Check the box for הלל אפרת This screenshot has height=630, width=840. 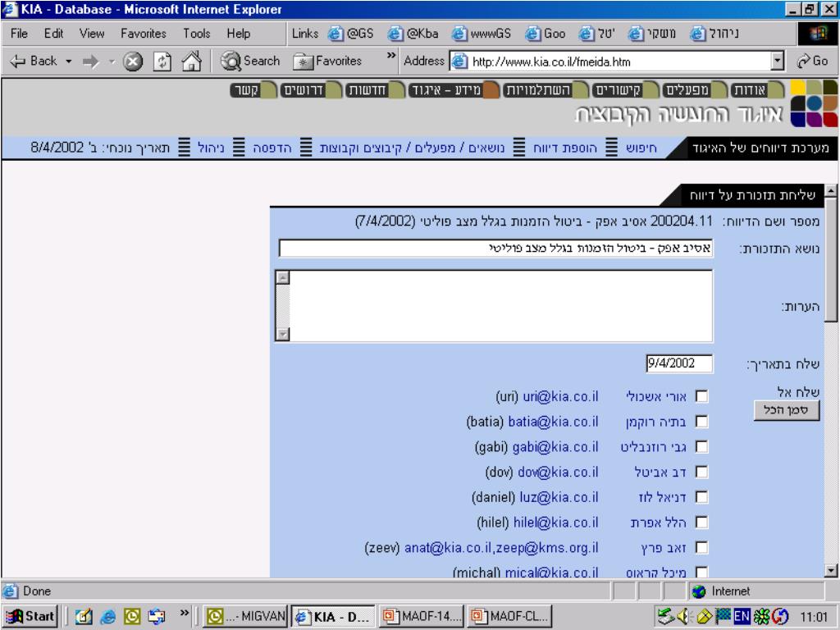point(701,523)
